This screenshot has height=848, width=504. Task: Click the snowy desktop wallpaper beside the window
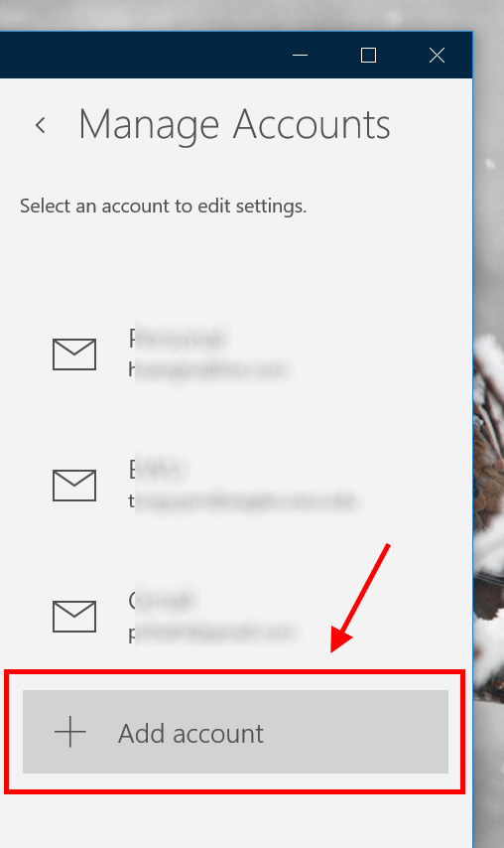(488, 216)
